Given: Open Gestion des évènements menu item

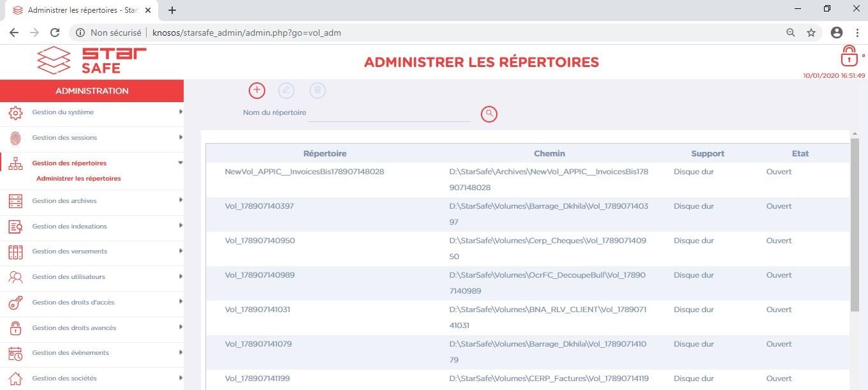Looking at the screenshot, I should click(x=70, y=353).
